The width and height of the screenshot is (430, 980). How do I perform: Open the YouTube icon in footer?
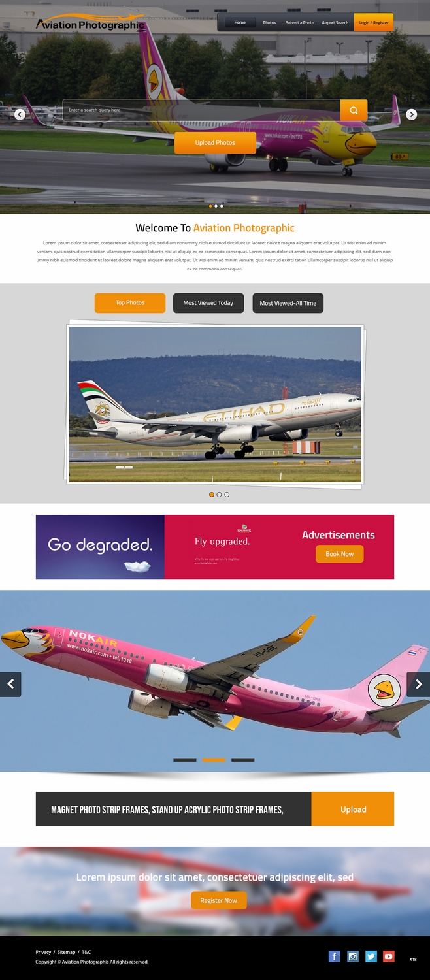tap(389, 956)
